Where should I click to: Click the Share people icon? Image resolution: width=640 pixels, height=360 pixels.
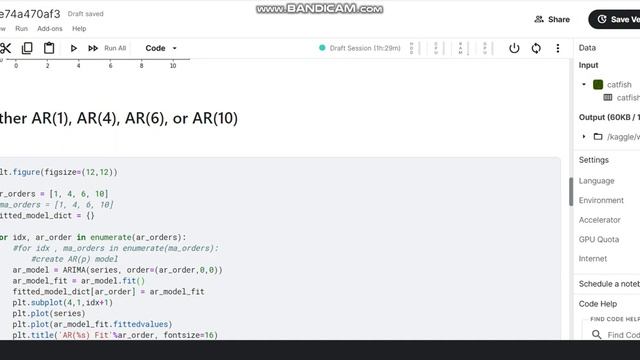coord(539,19)
